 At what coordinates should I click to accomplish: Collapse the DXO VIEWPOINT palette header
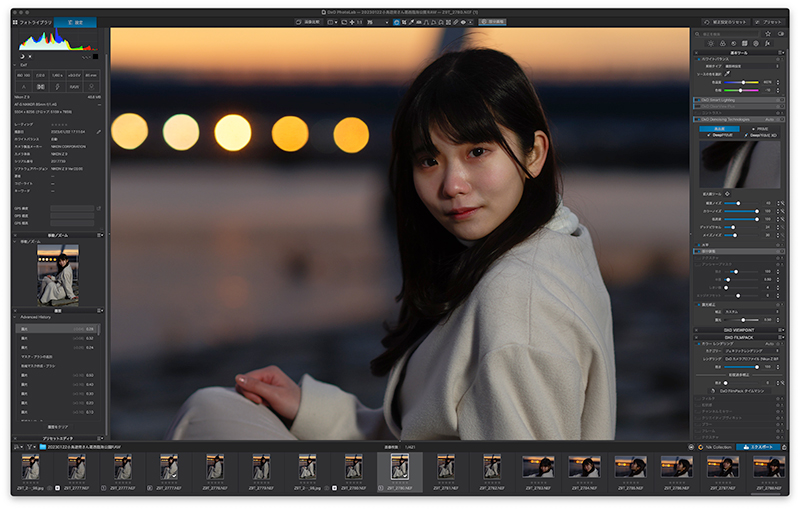(x=738, y=330)
